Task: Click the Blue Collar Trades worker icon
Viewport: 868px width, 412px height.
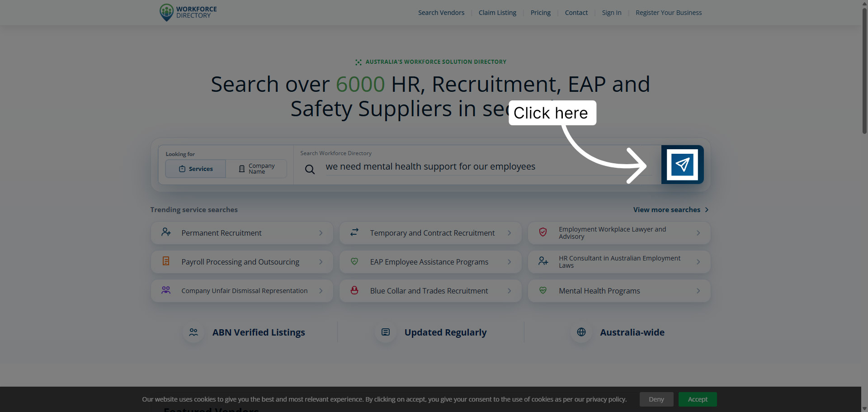Action: click(354, 290)
